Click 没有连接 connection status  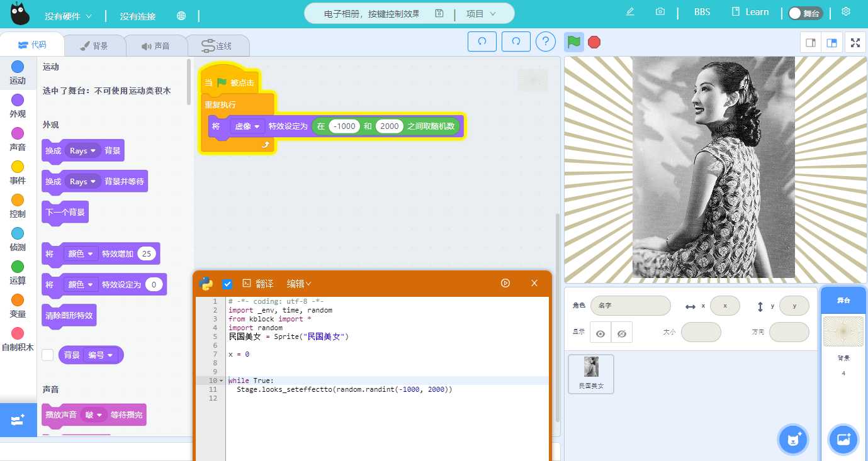coord(138,16)
